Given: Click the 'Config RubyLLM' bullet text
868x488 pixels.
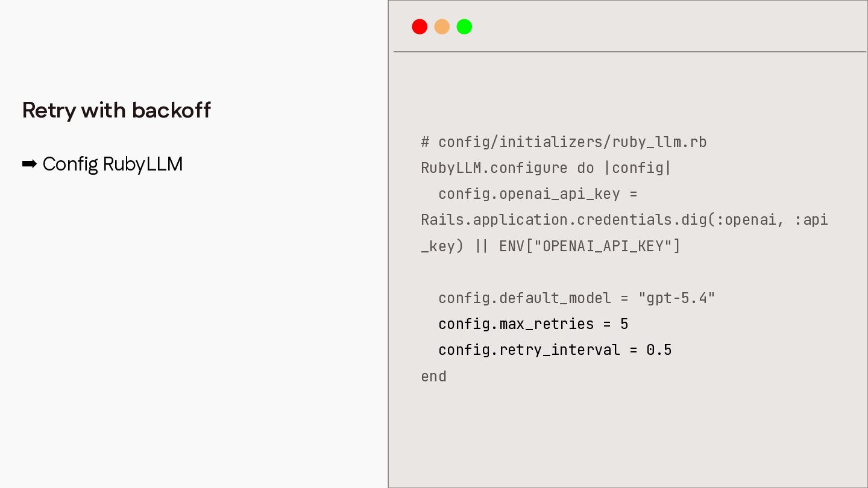Looking at the screenshot, I should click(113, 164).
